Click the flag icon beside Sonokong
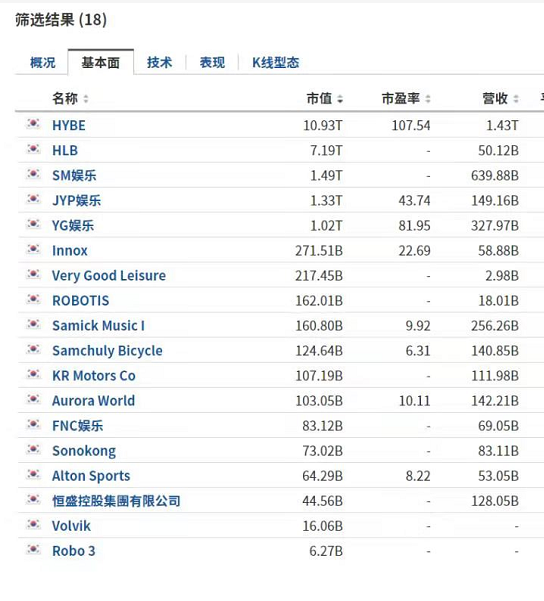This screenshot has height=601, width=544. pyautogui.click(x=33, y=449)
